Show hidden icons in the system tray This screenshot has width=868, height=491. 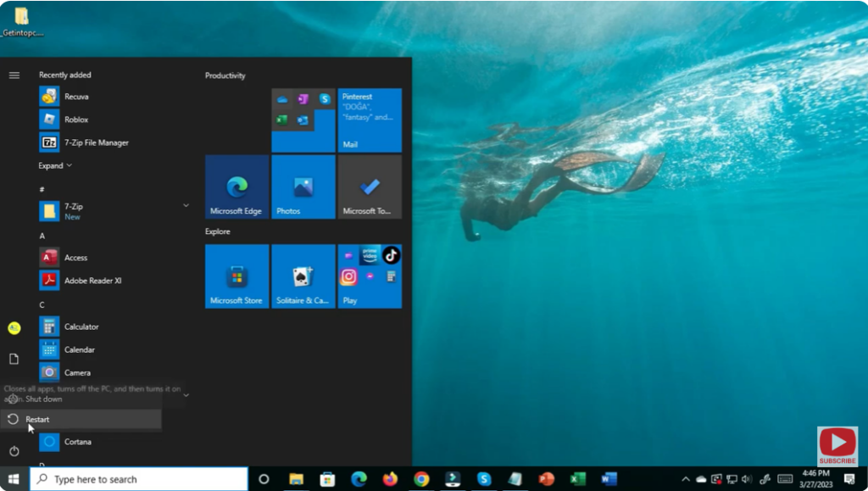pos(685,478)
